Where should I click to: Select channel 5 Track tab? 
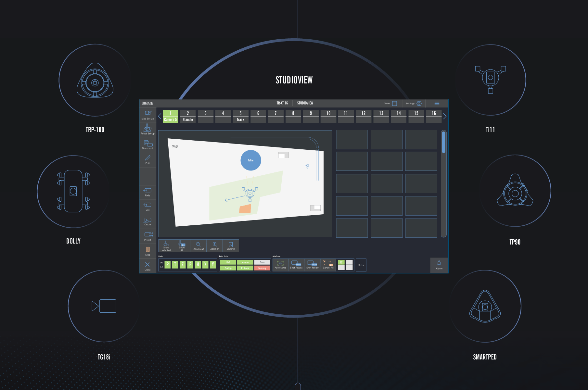[240, 116]
